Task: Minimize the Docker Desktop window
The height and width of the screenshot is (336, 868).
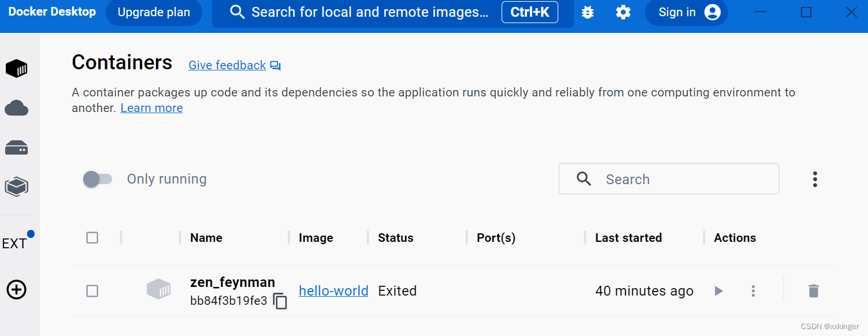Action: (x=762, y=12)
